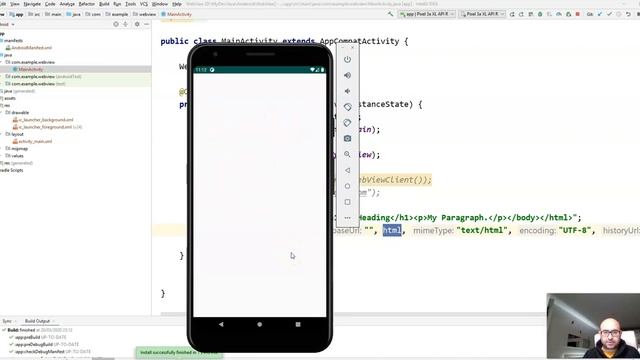Click the highlighted 'html' argument in code

tap(392, 231)
